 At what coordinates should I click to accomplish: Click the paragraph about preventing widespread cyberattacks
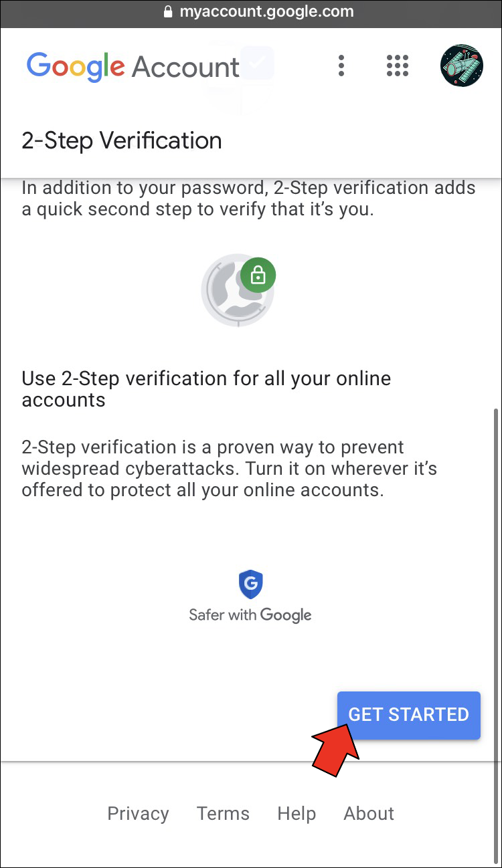[229, 468]
